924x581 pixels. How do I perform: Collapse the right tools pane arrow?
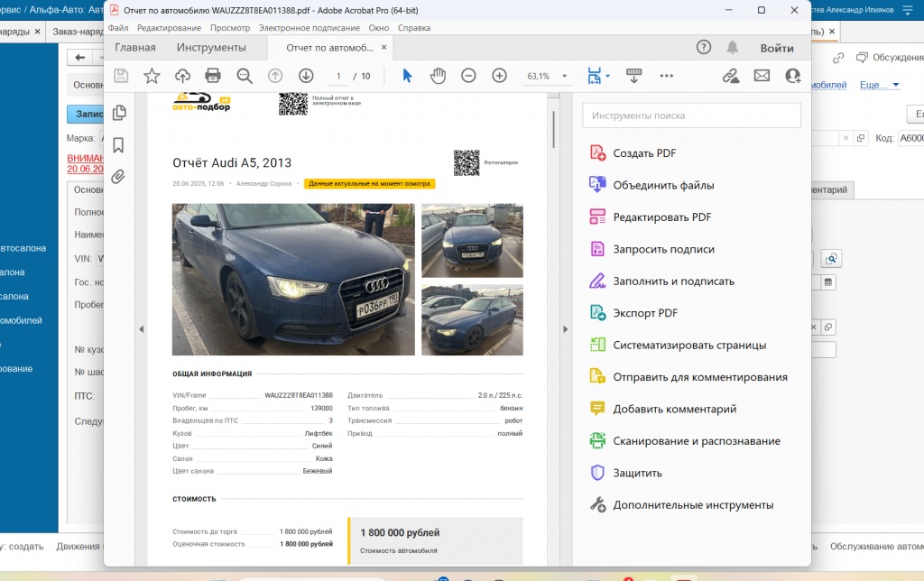(566, 329)
